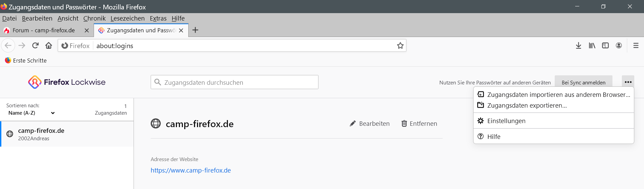
Task: Expand the Name (A-Z) sort dropdown
Action: (32, 113)
